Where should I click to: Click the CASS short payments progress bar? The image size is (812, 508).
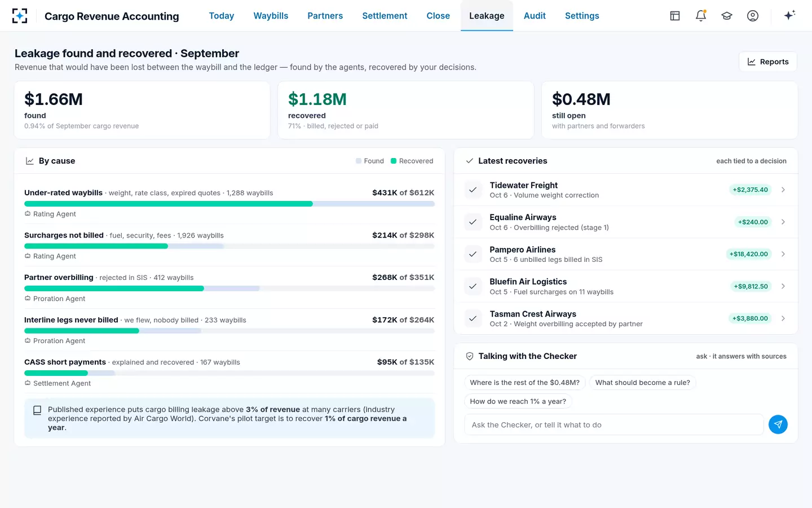(x=230, y=373)
